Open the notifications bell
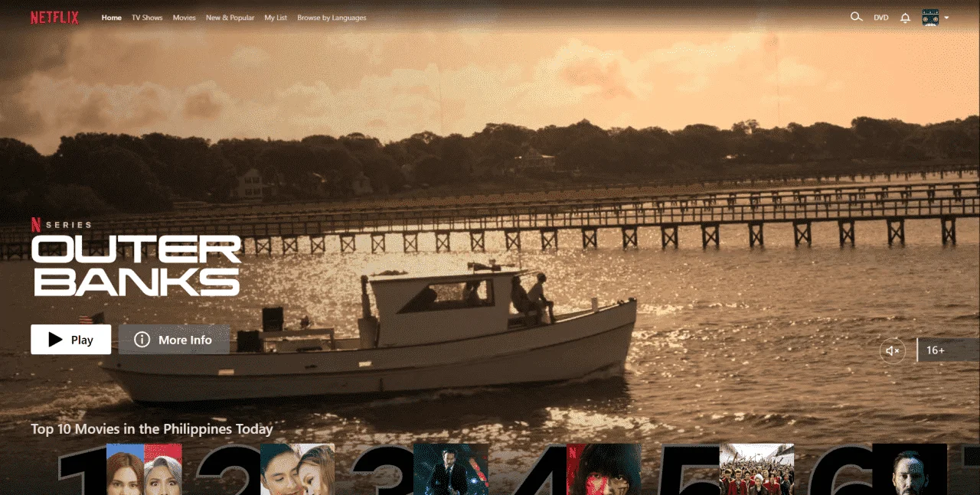Image resolution: width=980 pixels, height=495 pixels. 905,18
